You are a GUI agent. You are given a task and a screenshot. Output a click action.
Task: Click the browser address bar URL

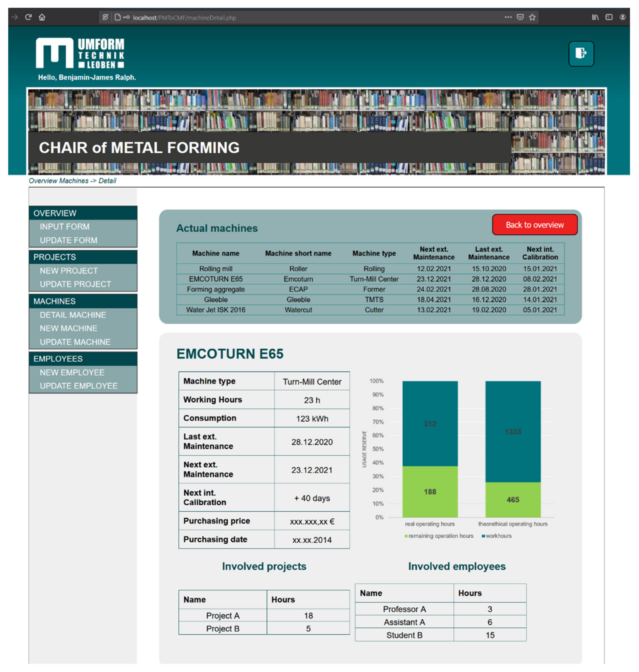[184, 18]
